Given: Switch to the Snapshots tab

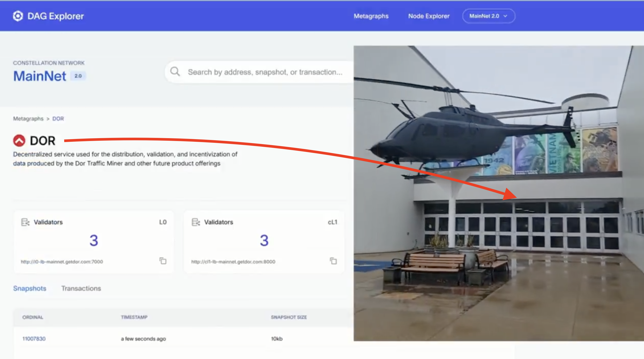Looking at the screenshot, I should click(x=30, y=288).
